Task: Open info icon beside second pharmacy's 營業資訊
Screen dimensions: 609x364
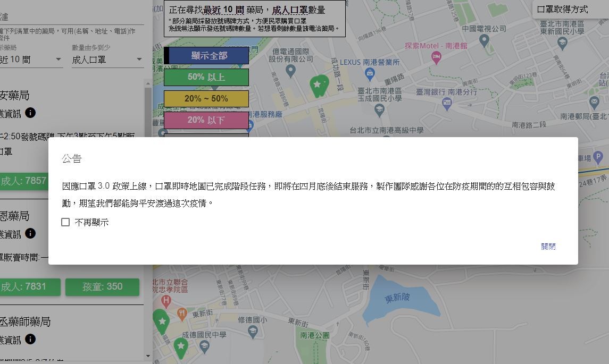Action: 30,233
